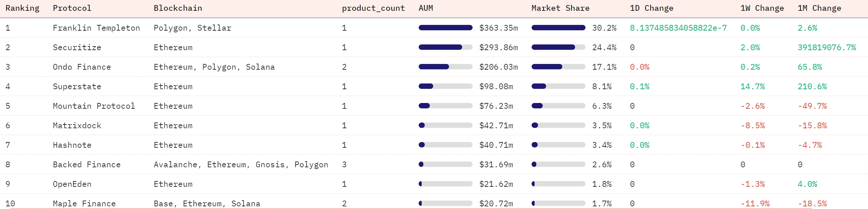Open the Backed Finance protocol entry
The image size is (868, 209).
[87, 165]
